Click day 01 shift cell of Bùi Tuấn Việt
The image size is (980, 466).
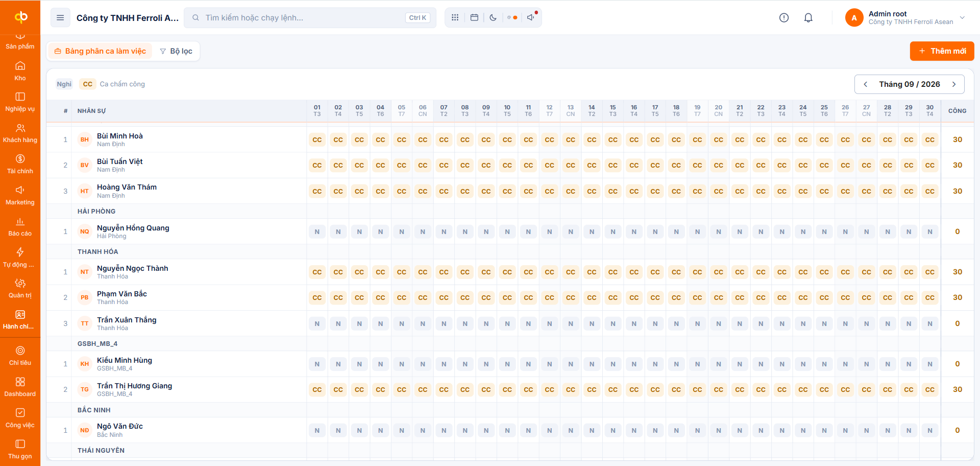pyautogui.click(x=317, y=165)
